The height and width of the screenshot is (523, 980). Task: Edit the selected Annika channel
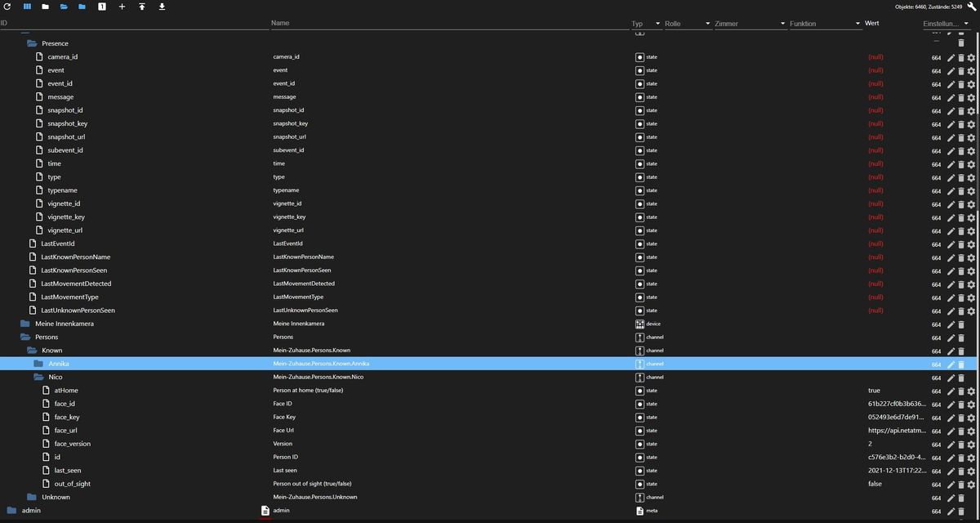coord(951,364)
